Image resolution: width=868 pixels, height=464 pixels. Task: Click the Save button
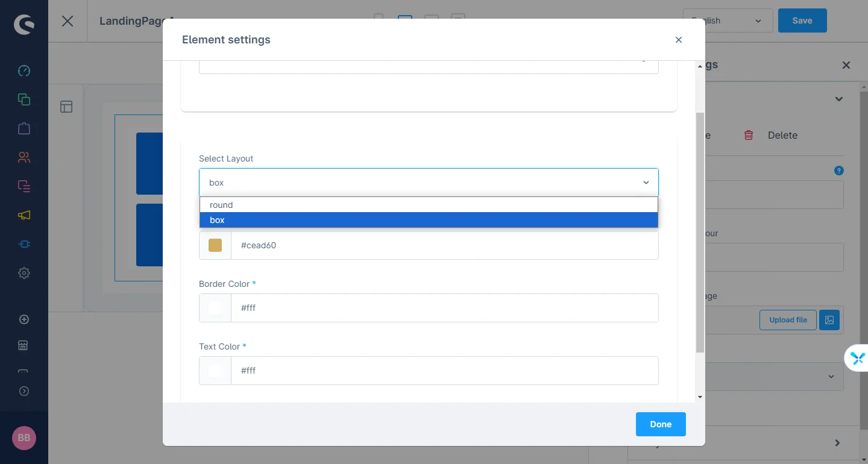(802, 20)
